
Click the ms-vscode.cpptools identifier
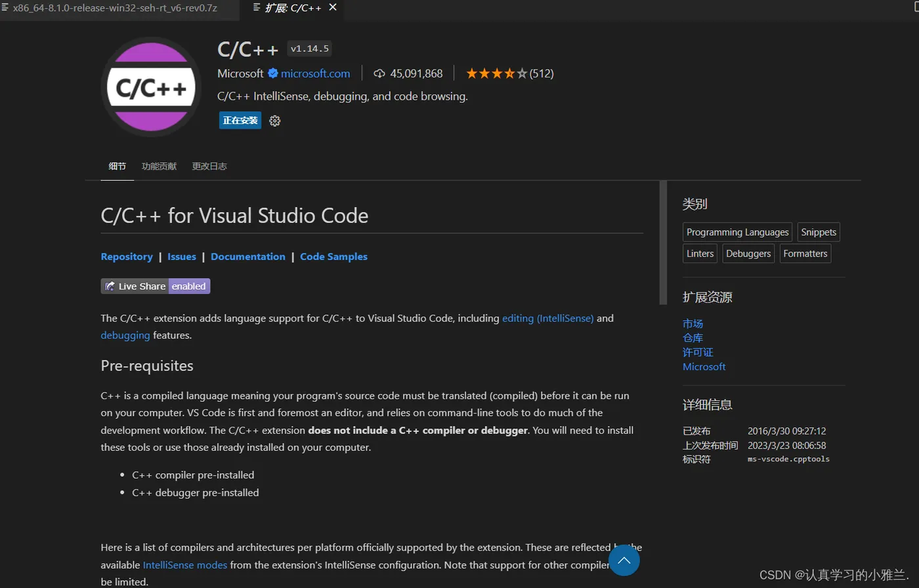pos(788,459)
